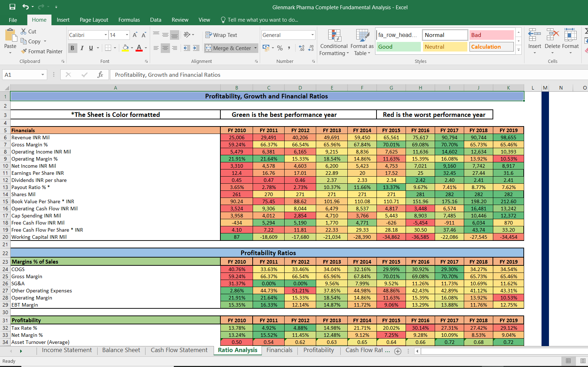The height and width of the screenshot is (367, 588).
Task: Click the Decrease Indent icon
Action: [x=187, y=48]
